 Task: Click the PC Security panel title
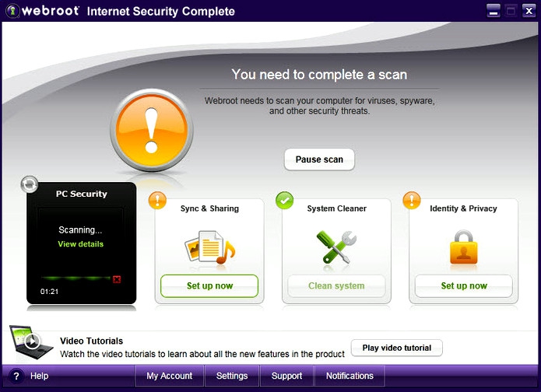82,194
